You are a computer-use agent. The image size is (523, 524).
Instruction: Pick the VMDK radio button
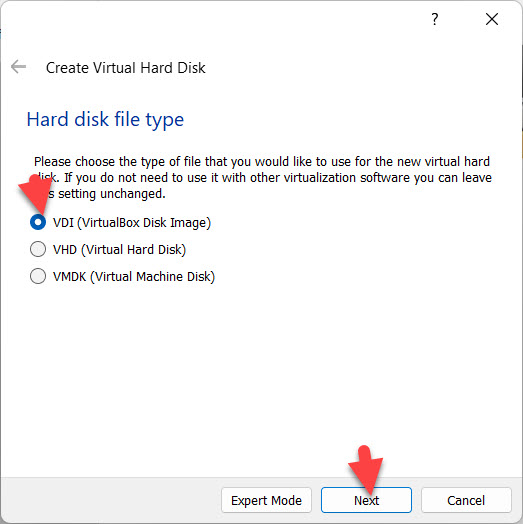[x=38, y=276]
